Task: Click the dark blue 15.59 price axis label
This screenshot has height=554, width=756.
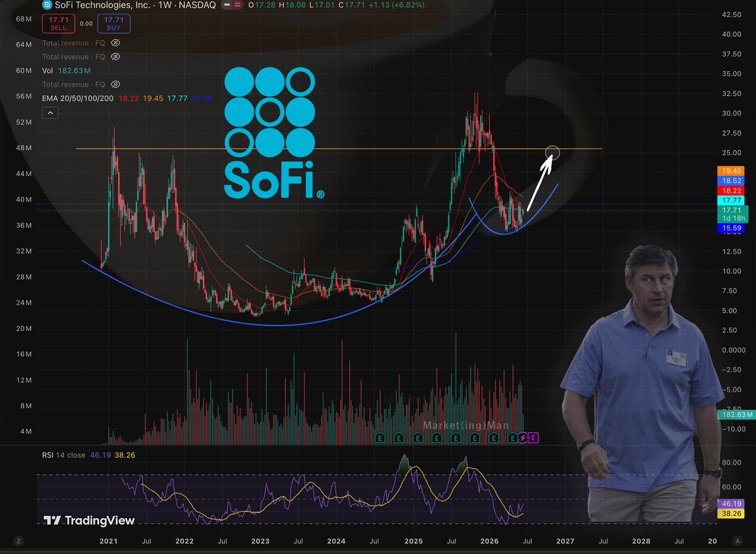Action: click(731, 228)
